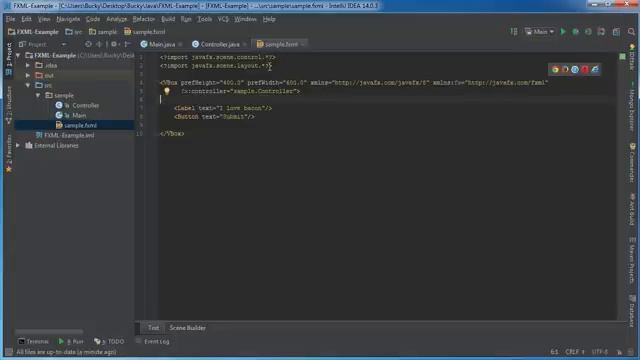Change the CRLF line separator
This screenshot has width=640, height=360.
click(575, 352)
